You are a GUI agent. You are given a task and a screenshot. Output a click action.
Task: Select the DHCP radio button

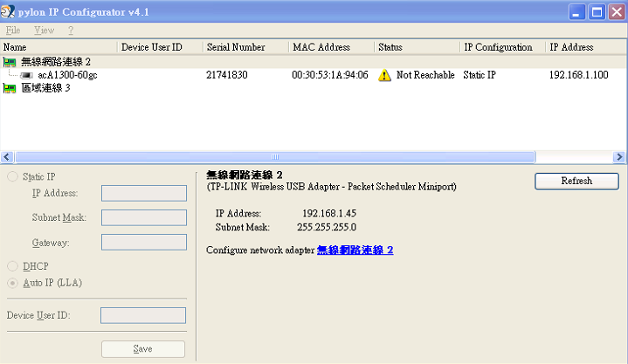[x=12, y=266]
